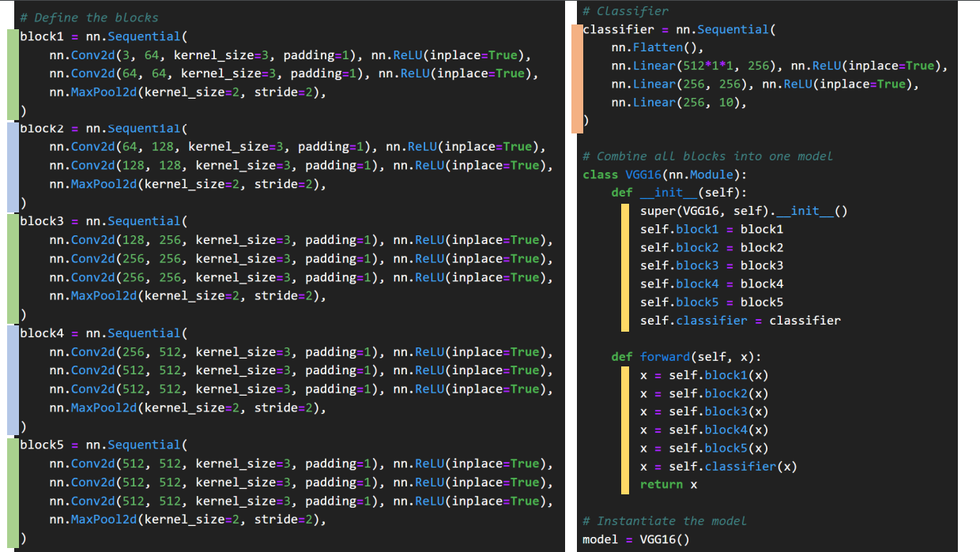Click the '# Instantiate the model' comment

tap(665, 520)
